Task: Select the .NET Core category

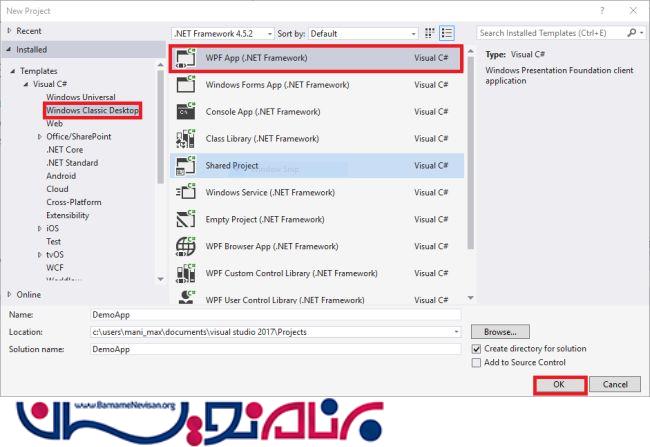Action: [x=65, y=150]
